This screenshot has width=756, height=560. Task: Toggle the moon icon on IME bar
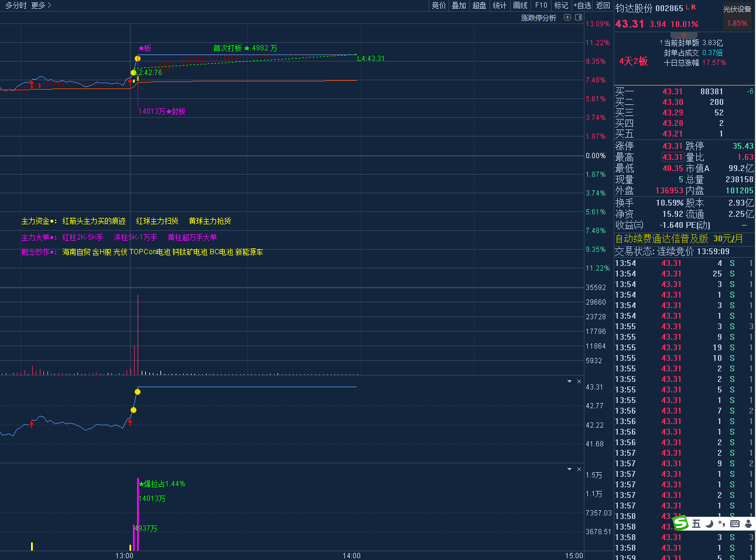(709, 524)
